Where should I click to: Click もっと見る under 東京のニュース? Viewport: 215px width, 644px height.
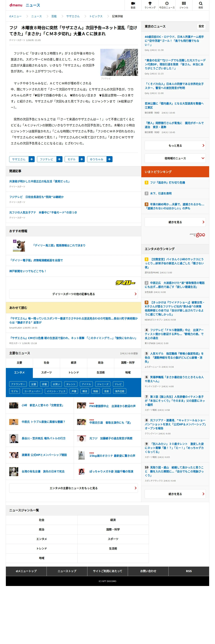point(175,145)
